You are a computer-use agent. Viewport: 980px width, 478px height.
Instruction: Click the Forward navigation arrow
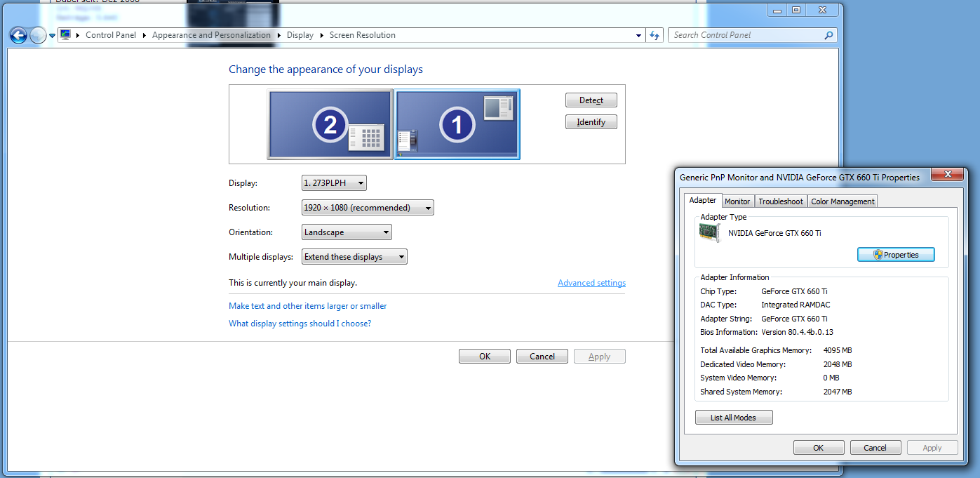38,35
